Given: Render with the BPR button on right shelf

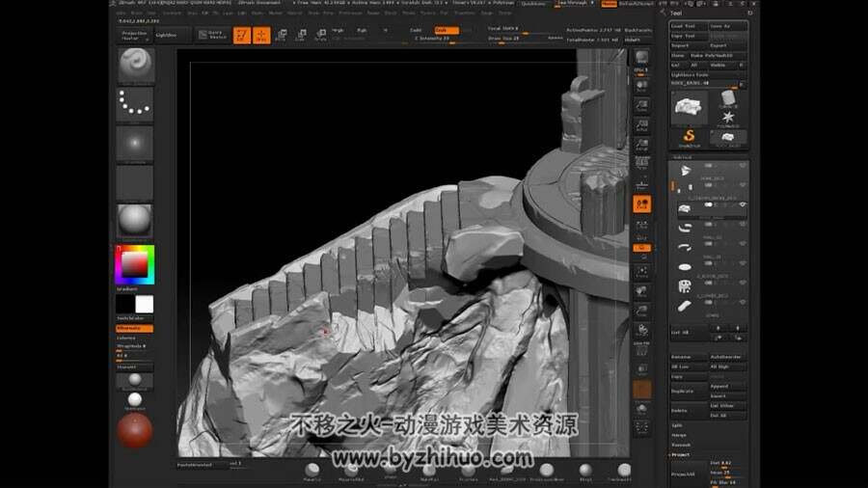Looking at the screenshot, I should [641, 59].
